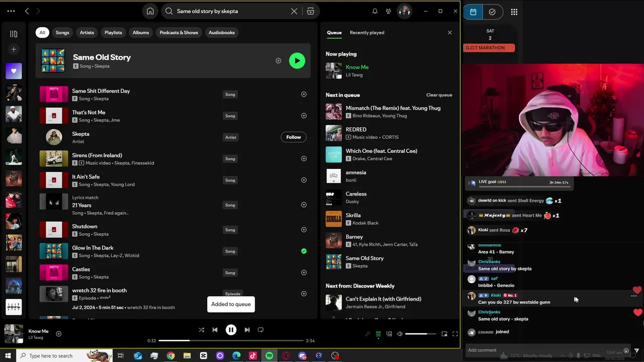Add wretch 32 fire in booth episode

[x=303, y=294]
